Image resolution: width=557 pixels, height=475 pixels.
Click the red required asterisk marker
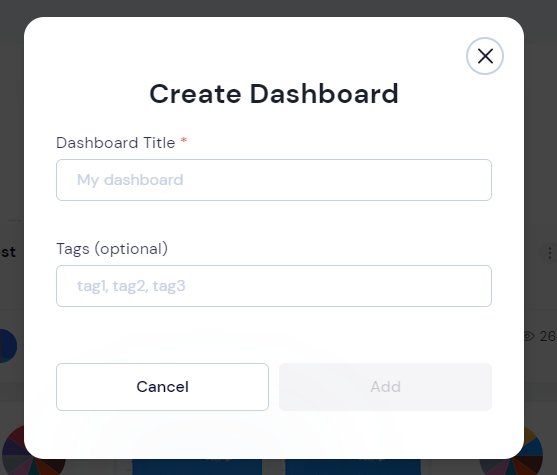click(x=184, y=140)
